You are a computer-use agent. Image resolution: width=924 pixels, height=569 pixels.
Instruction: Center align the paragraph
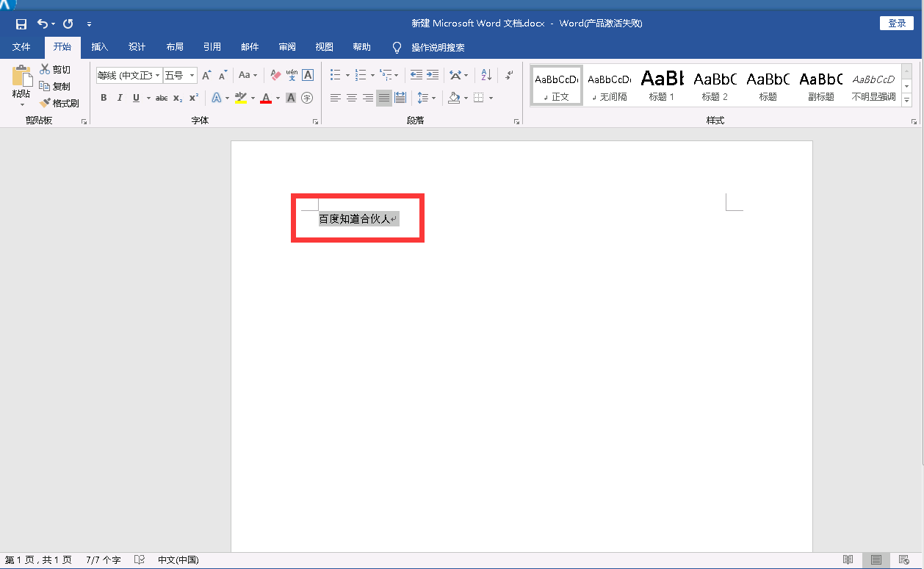pyautogui.click(x=352, y=98)
